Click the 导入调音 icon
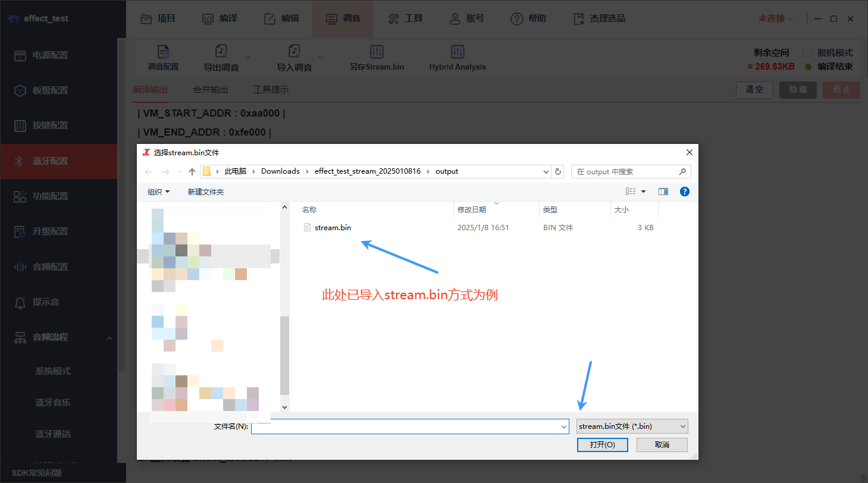 click(x=294, y=52)
